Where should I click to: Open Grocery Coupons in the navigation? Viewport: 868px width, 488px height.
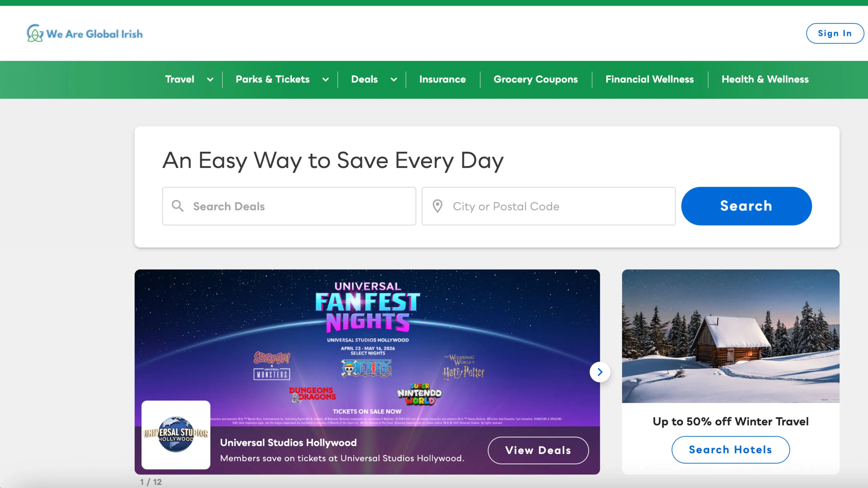[535, 80]
